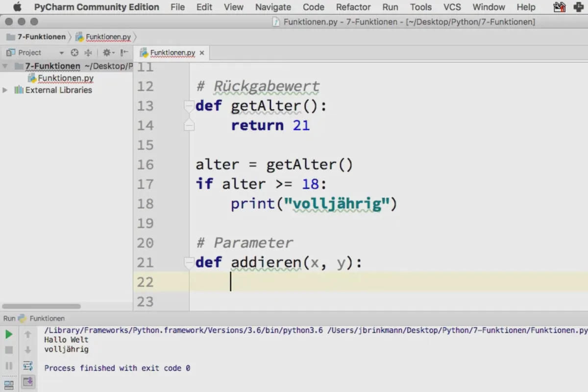The width and height of the screenshot is (588, 392).
Task: Select External Libraries in project tree
Action: tap(58, 90)
